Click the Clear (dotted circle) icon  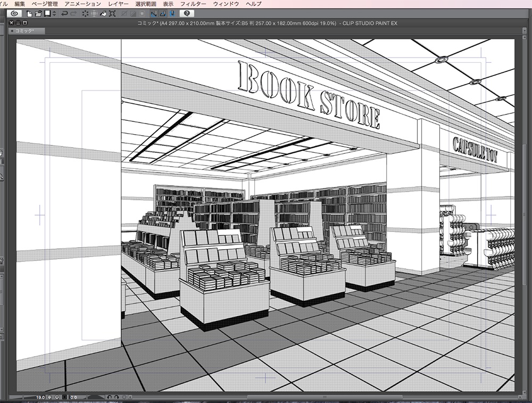[x=85, y=14]
